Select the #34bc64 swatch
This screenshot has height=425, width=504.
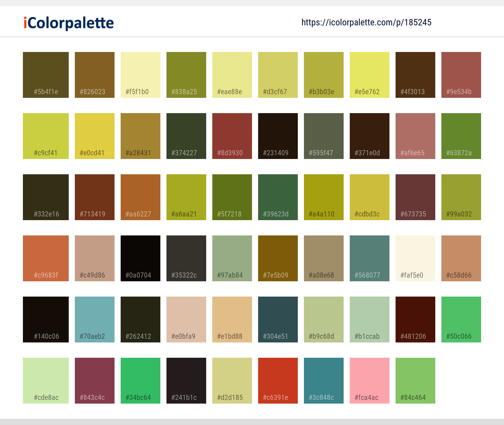(x=141, y=381)
